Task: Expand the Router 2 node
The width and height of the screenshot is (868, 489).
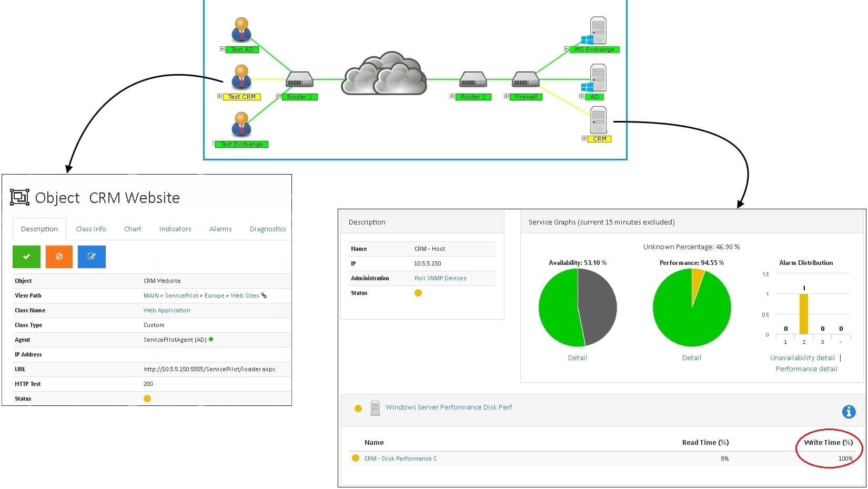Action: click(452, 96)
